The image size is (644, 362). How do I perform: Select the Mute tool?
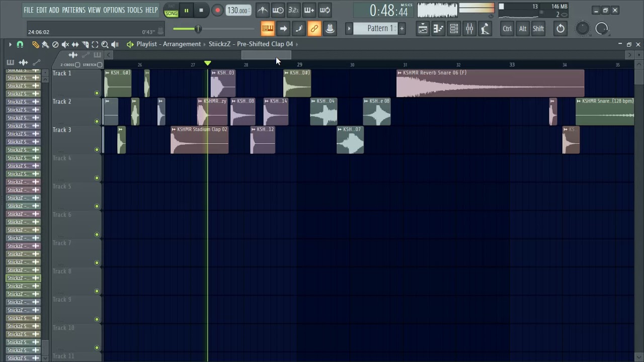65,45
